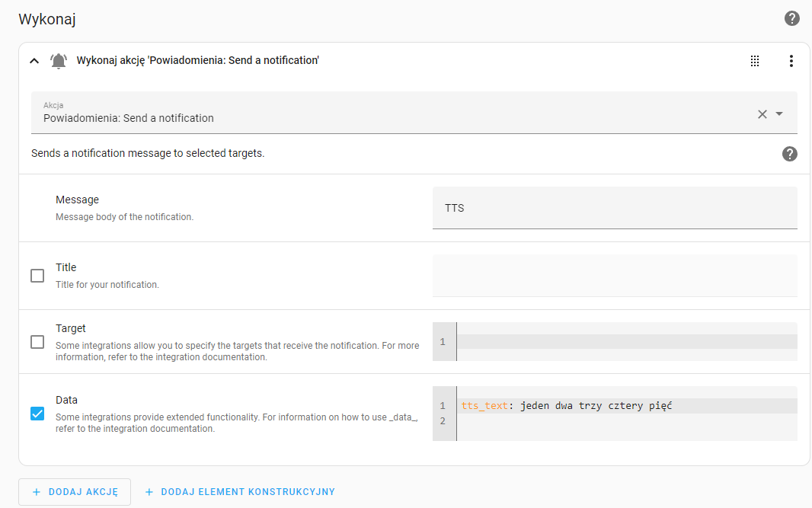Viewport: 812px width, 508px height.
Task: Open help for Sends a notification description
Action: click(x=789, y=154)
